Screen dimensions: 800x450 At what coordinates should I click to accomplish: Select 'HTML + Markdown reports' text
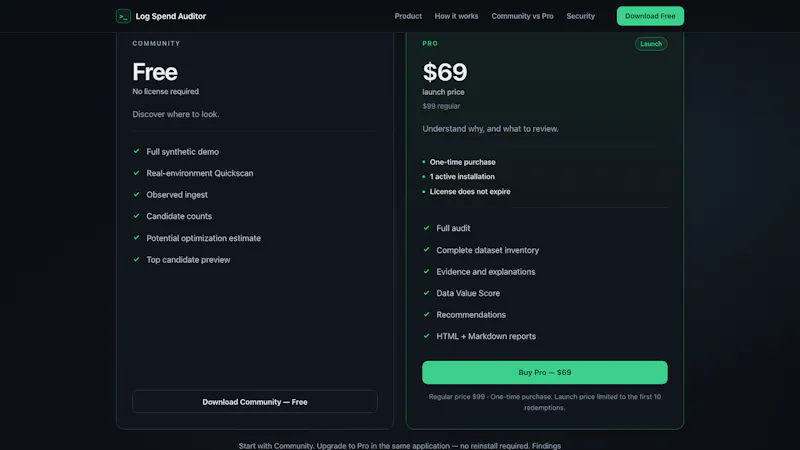[x=486, y=336]
